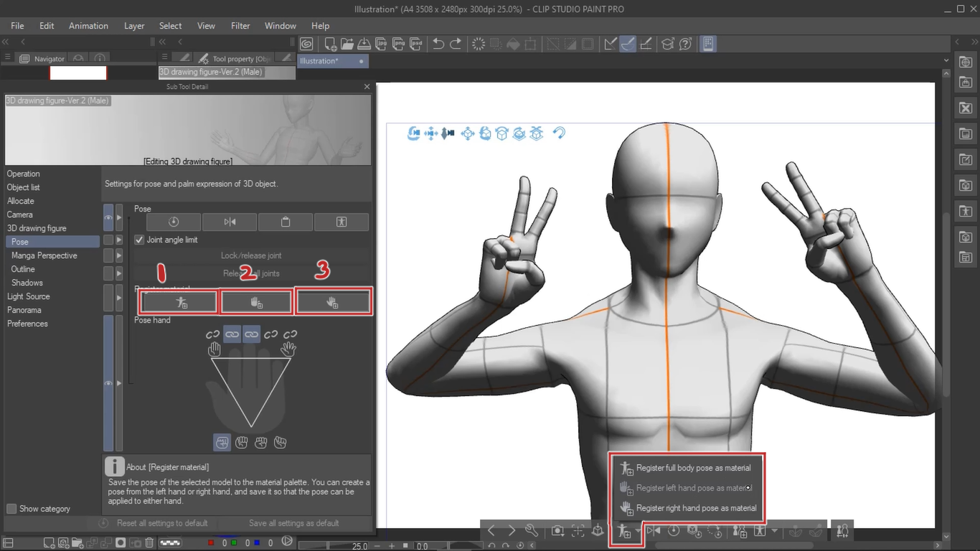The height and width of the screenshot is (551, 980).
Task: Select Manga Perspective in the category list
Action: [x=44, y=255]
